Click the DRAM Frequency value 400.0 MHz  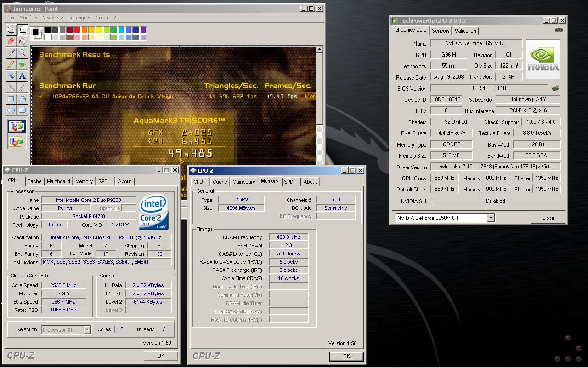point(288,237)
